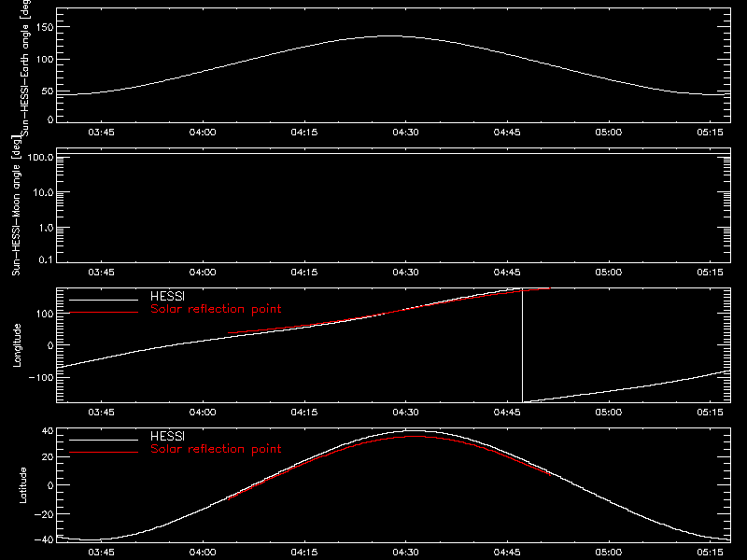747x560 pixels.
Task: Click 04:15 under the Moon angle plot
Action: [304, 273]
